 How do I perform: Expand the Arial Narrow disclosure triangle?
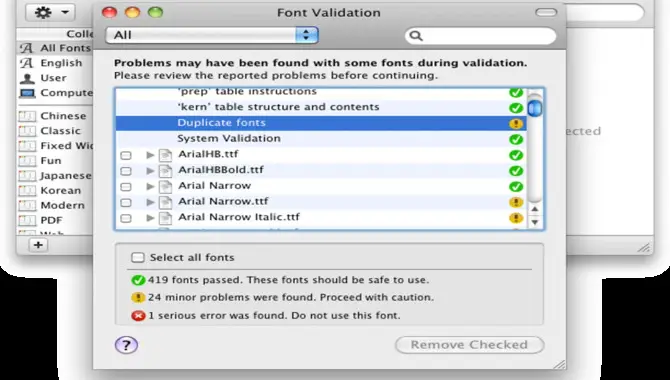click(150, 186)
